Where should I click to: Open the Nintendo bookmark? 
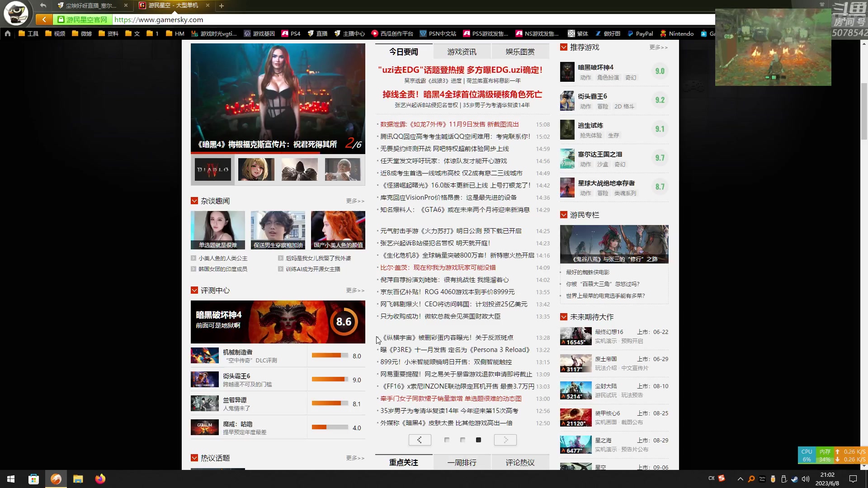[x=677, y=33]
